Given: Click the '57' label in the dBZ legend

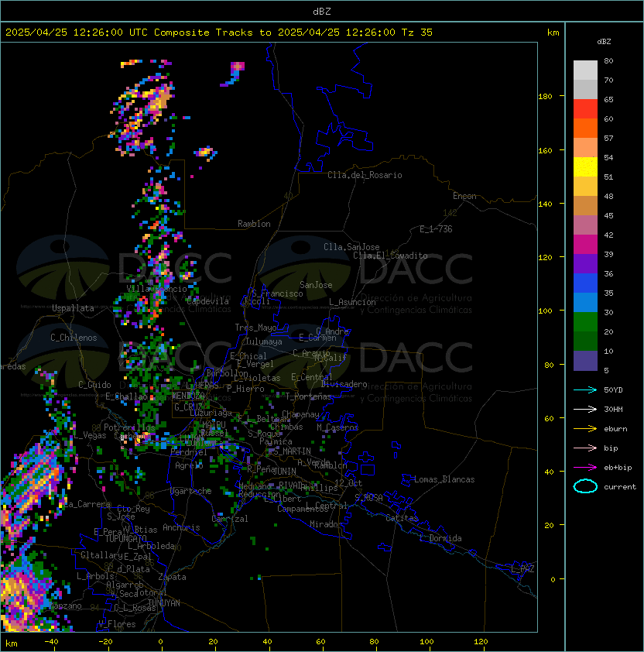Looking at the screenshot, I should [x=608, y=139].
